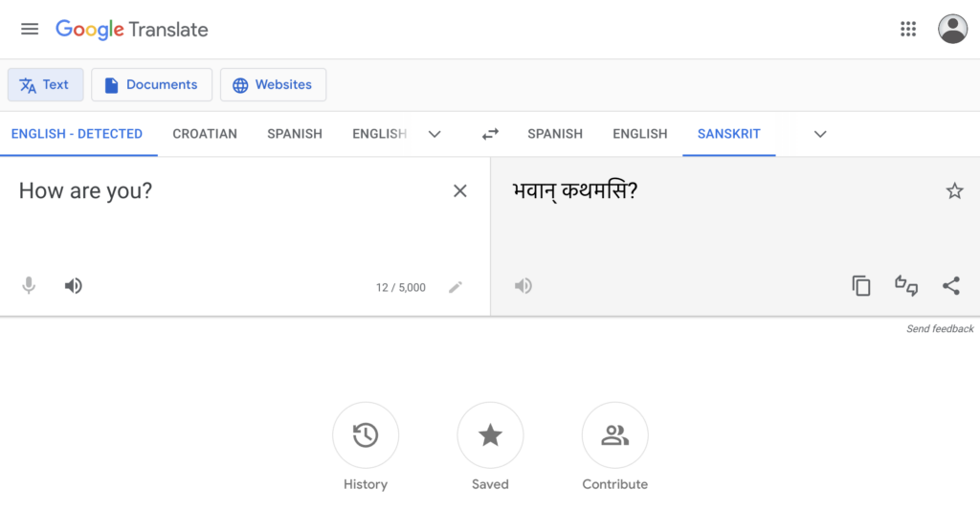Select Spanish as target language
The height and width of the screenshot is (511, 980).
[x=555, y=134]
